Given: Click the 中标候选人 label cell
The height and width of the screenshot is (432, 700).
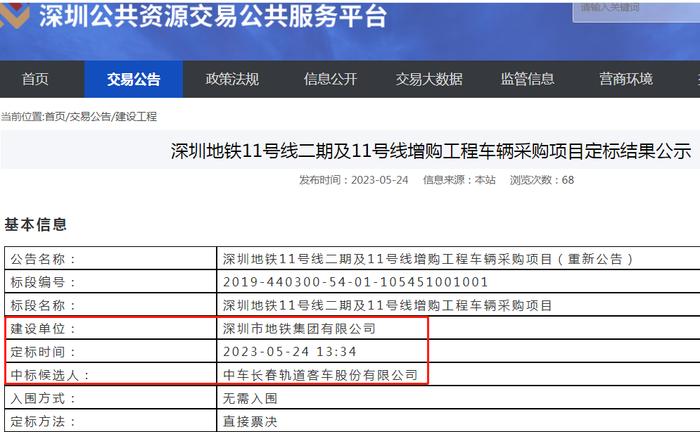Looking at the screenshot, I should [x=111, y=374].
